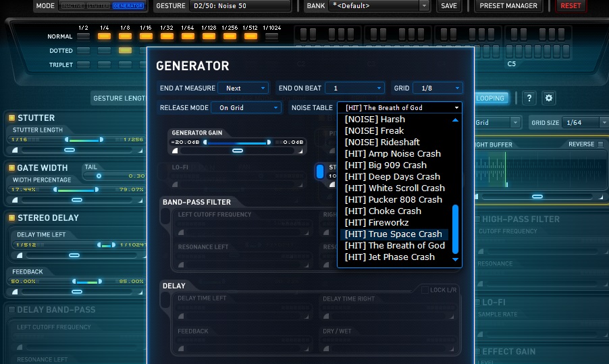
Task: Click the Generator Gain pill handle below slider
Action: coord(237,151)
